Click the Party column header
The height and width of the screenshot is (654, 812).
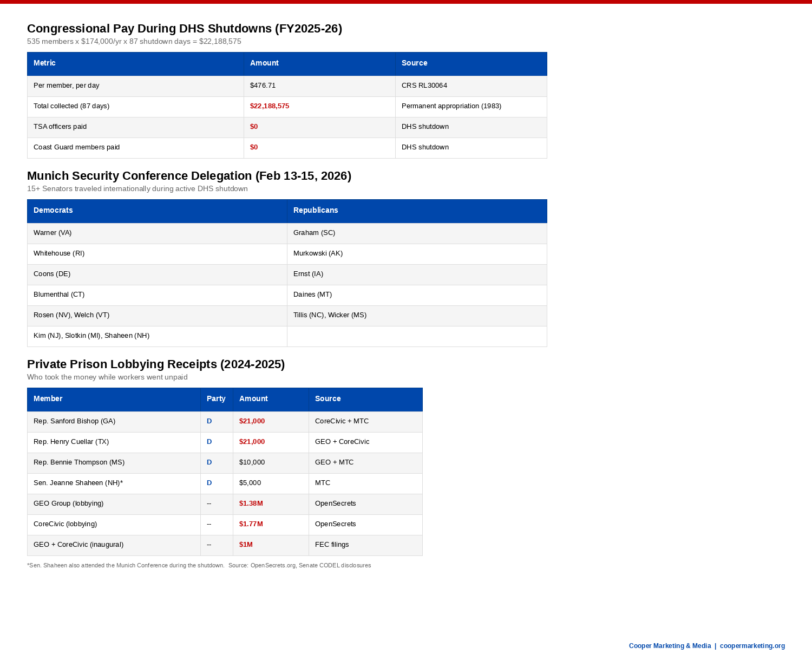click(x=217, y=399)
